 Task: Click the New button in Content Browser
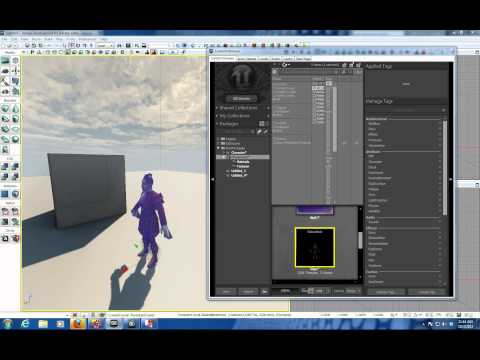click(x=226, y=292)
